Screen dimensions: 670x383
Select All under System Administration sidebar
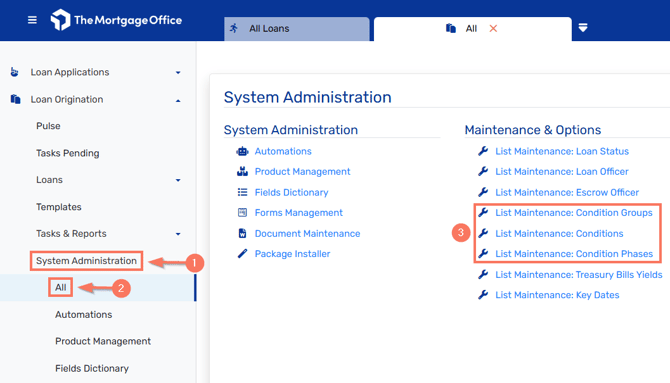tap(61, 287)
